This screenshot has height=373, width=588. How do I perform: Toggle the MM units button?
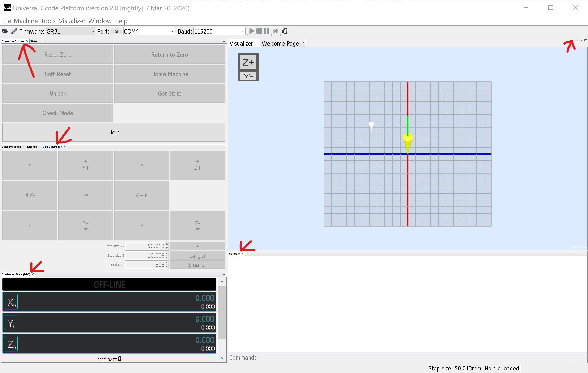[198, 246]
